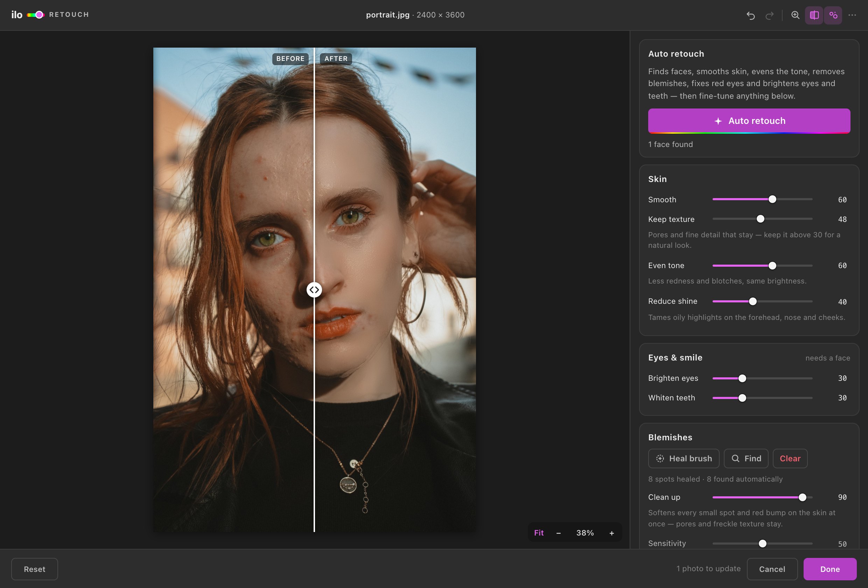Image resolution: width=868 pixels, height=588 pixels.
Task: Click the 38% zoom value
Action: (x=585, y=533)
